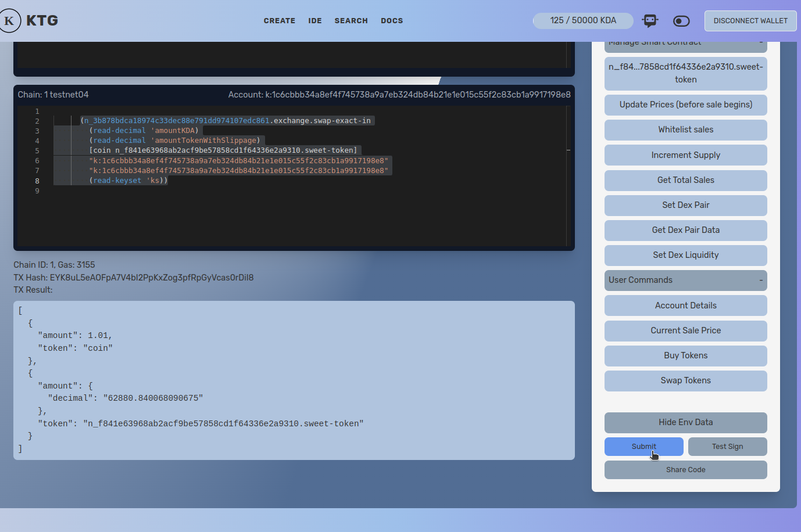Click the read-keyset 'ks line in editor
801x532 pixels.
128,181
